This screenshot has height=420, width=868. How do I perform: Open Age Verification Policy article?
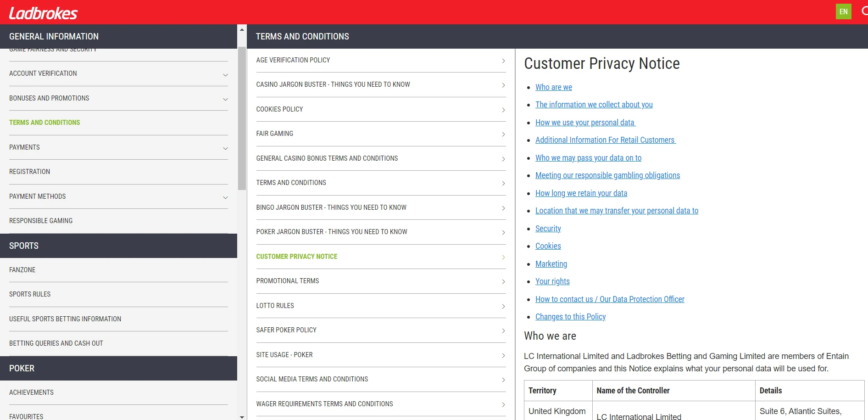coord(381,60)
